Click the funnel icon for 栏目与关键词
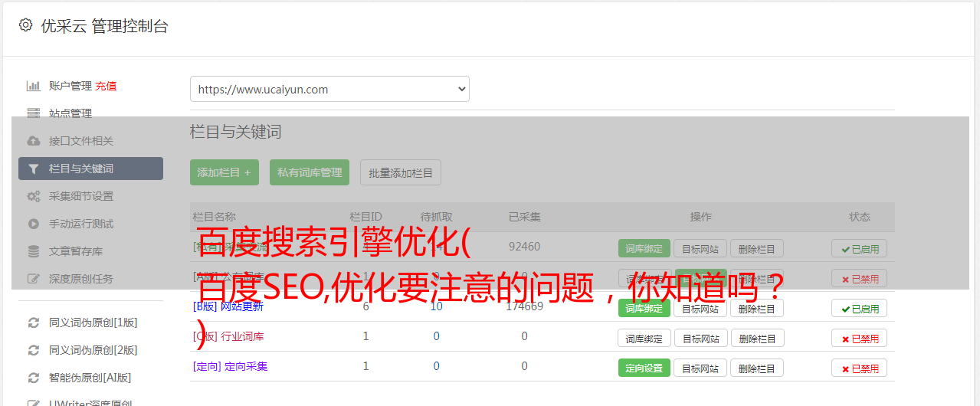Viewport: 980px width, 406px height. point(34,169)
